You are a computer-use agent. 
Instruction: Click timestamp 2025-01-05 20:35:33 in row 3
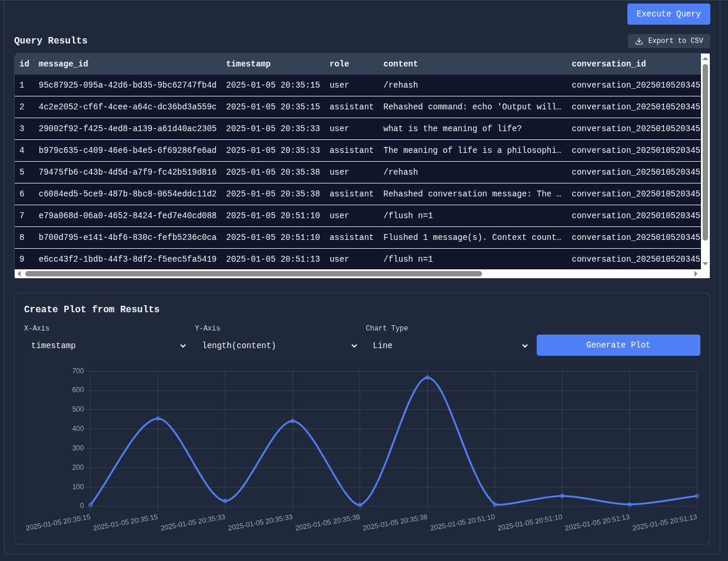[273, 129]
